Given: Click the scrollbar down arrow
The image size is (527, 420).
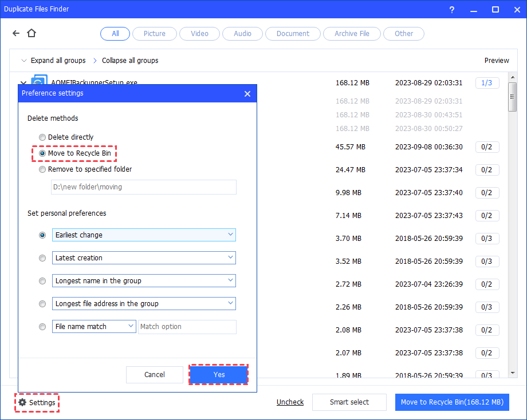Looking at the screenshot, I should [x=513, y=373].
